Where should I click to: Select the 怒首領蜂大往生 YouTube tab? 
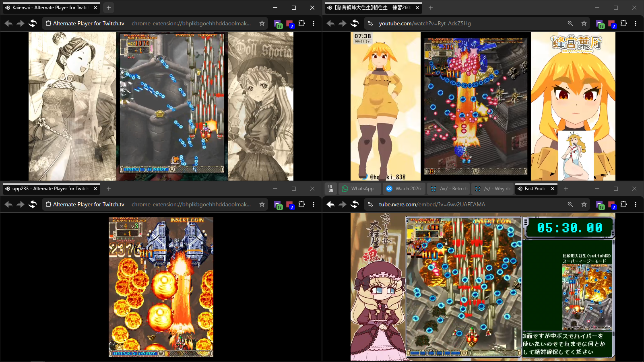click(x=374, y=8)
